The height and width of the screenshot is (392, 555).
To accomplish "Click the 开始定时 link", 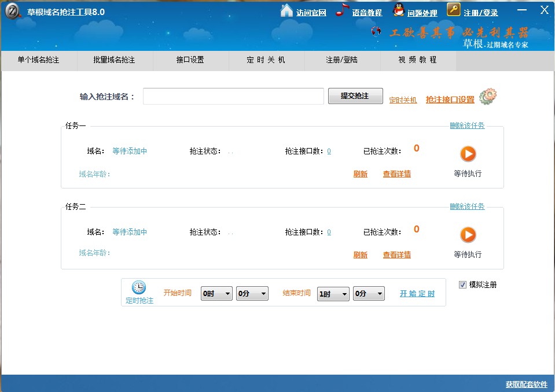I will tap(417, 294).
